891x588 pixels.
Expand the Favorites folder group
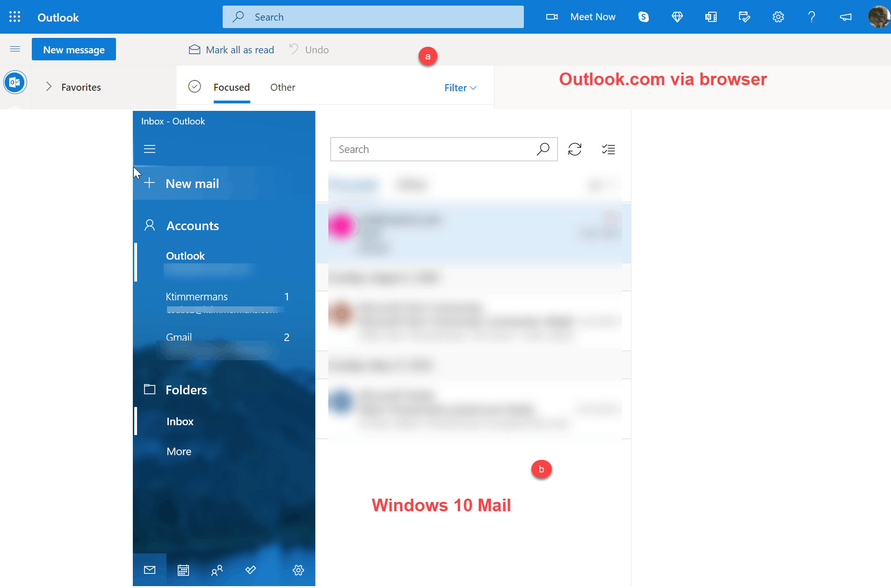point(49,87)
